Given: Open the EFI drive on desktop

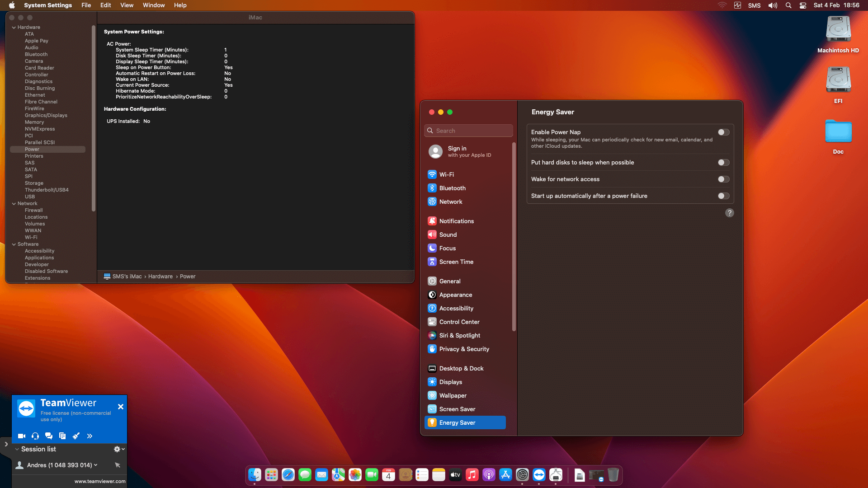Looking at the screenshot, I should point(838,80).
